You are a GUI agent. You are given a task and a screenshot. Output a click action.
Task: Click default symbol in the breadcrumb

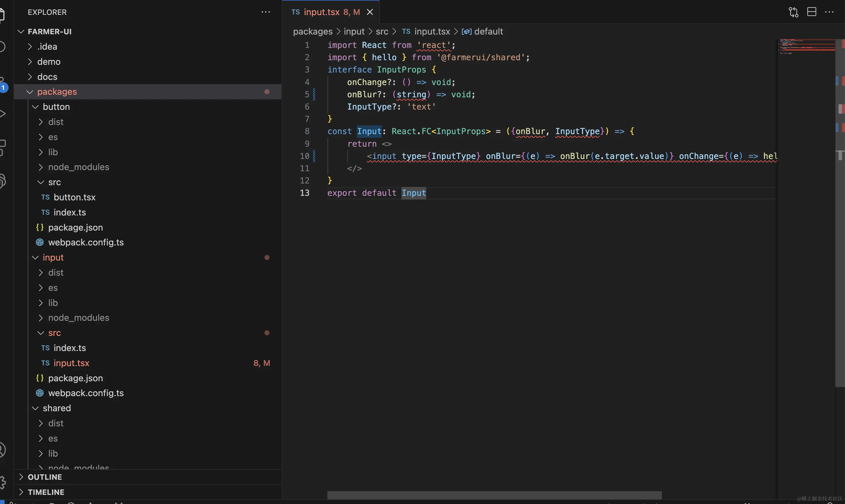pyautogui.click(x=482, y=32)
